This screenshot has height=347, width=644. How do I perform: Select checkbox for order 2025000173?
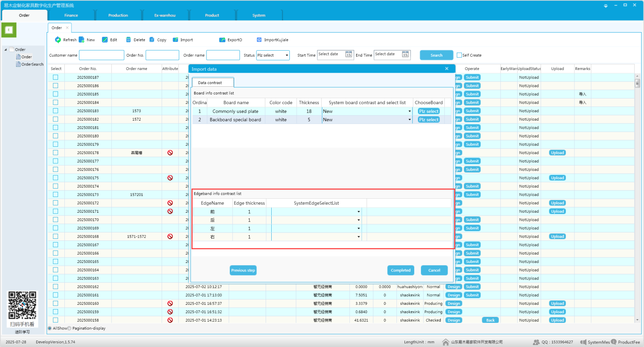tap(56, 195)
